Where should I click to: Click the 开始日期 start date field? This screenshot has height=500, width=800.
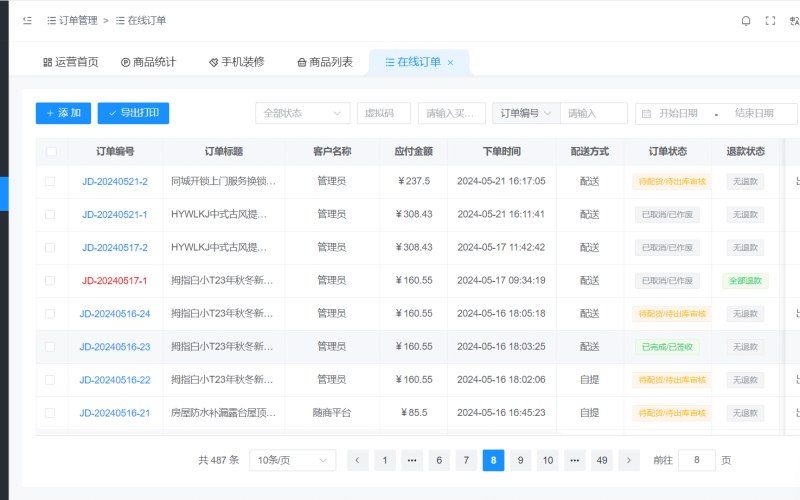coord(679,113)
